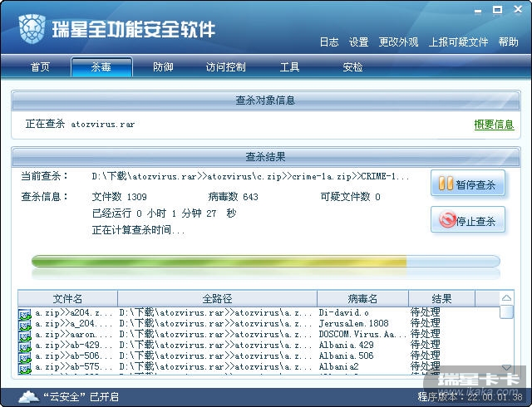Click file icon in aaron row
This screenshot has height=407, width=532.
point(24,336)
